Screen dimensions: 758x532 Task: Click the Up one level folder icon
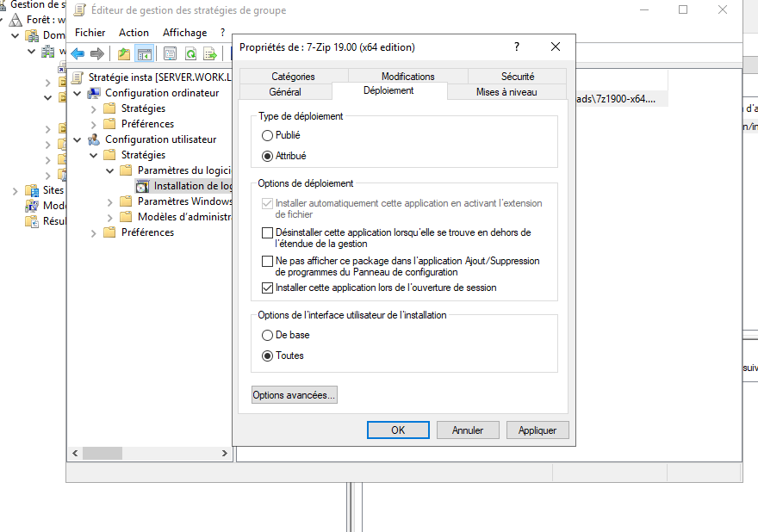point(124,53)
